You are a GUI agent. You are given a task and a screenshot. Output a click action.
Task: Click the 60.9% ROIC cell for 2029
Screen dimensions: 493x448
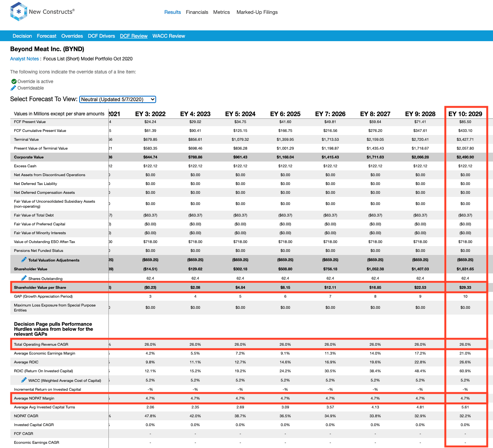pyautogui.click(x=465, y=371)
